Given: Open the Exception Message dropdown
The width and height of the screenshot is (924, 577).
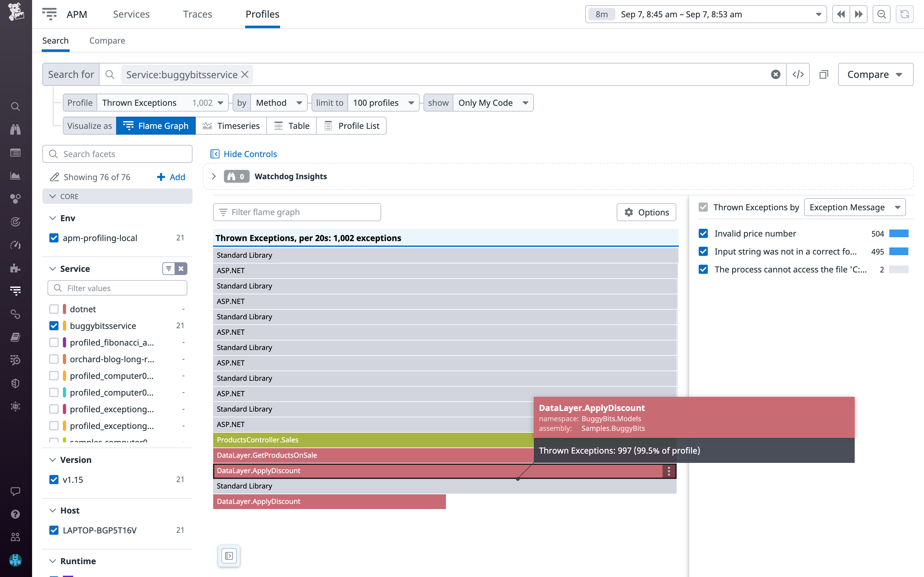Looking at the screenshot, I should click(x=855, y=207).
